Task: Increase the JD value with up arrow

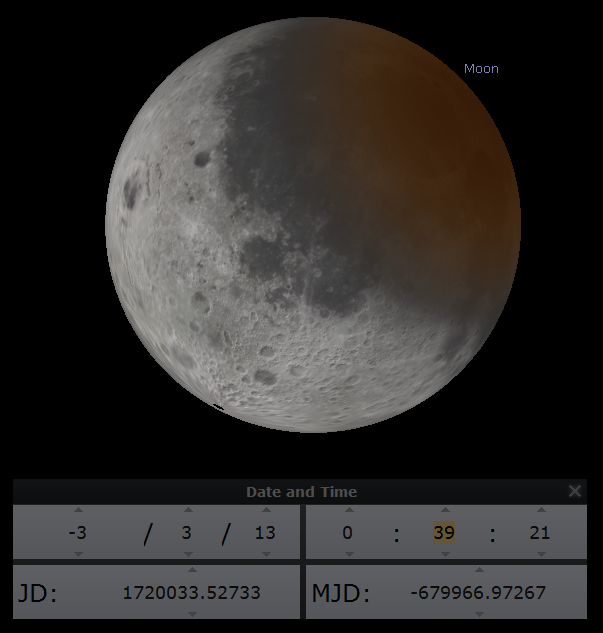Action: click(x=192, y=570)
